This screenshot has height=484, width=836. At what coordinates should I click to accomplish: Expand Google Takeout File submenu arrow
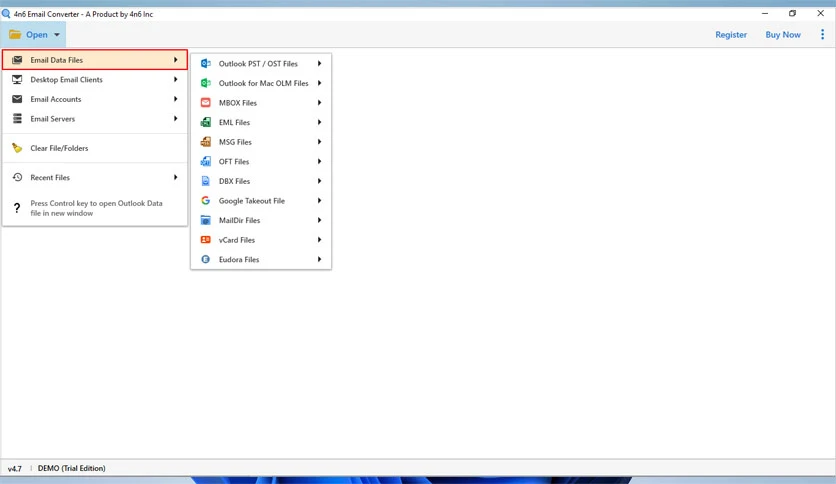319,200
